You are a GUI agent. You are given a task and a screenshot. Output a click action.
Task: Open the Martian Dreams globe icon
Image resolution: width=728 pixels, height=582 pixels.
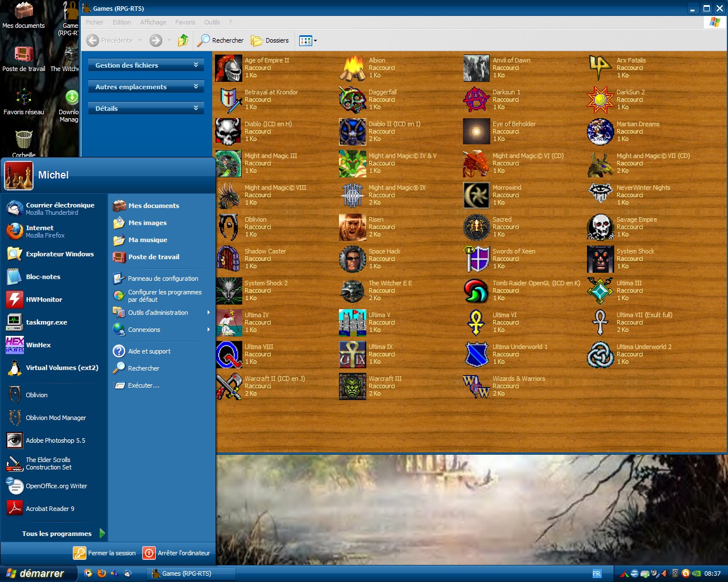[x=601, y=132]
